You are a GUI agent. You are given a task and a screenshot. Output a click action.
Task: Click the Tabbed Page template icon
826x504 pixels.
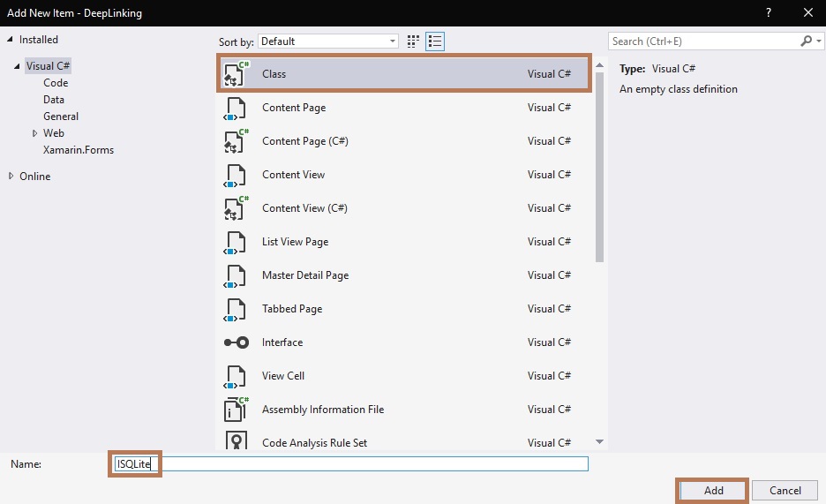(x=235, y=309)
